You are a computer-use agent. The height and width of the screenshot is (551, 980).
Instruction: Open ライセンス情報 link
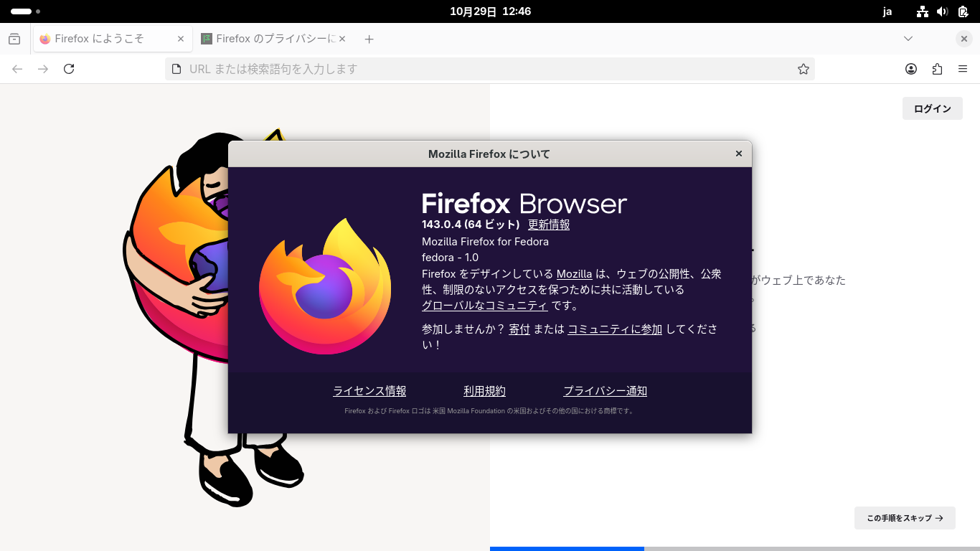(x=369, y=391)
